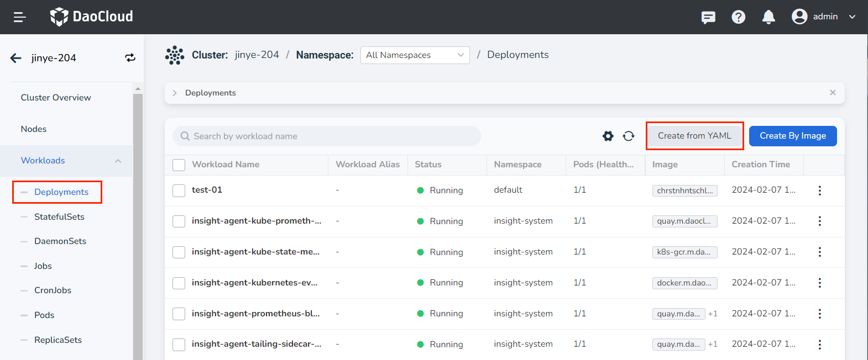868x360 pixels.
Task: Navigate to Cluster Overview
Action: click(x=56, y=98)
